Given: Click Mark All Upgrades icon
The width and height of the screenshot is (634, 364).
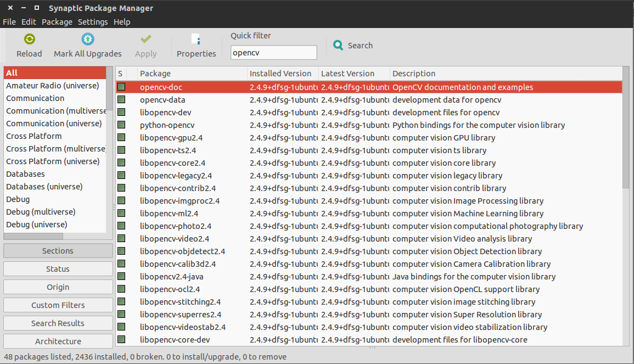Looking at the screenshot, I should click(88, 40).
